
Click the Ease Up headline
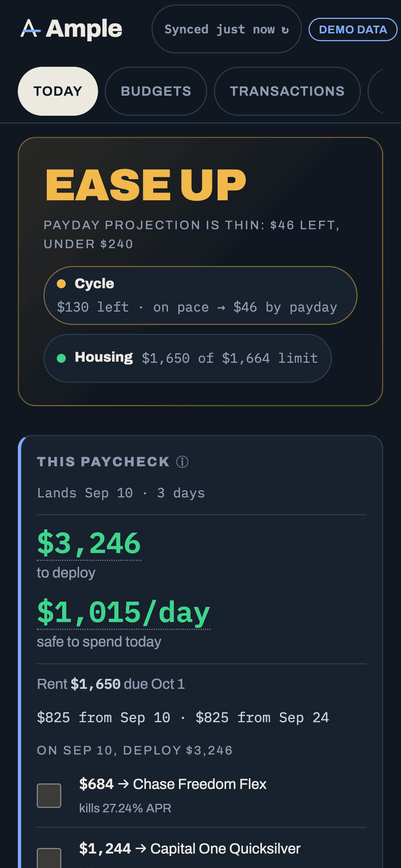(146, 185)
